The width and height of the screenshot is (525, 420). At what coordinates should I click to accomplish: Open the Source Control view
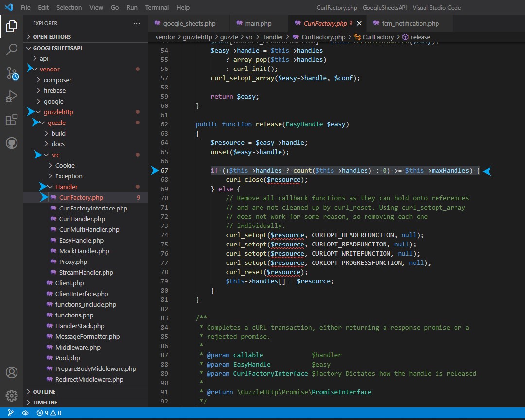(x=12, y=73)
